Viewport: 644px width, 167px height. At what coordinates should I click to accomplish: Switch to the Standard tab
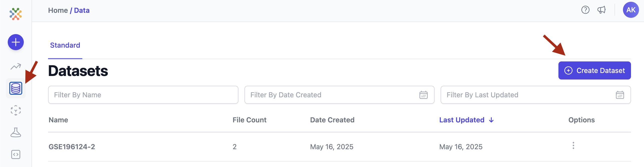tap(65, 45)
